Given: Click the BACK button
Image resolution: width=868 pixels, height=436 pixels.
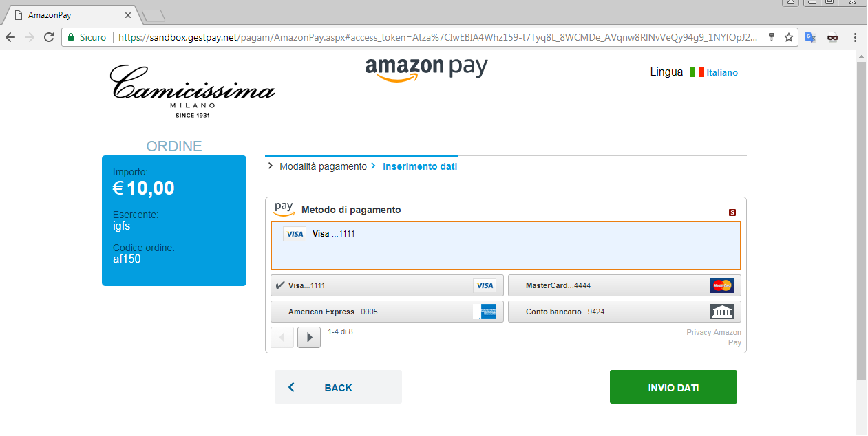Looking at the screenshot, I should tap(338, 387).
